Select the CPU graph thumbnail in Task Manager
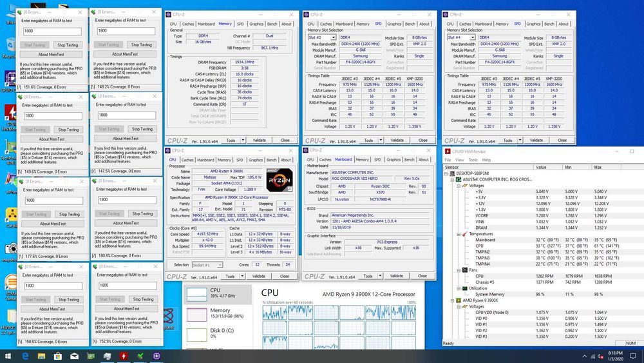The width and height of the screenshot is (644, 363). click(x=196, y=295)
